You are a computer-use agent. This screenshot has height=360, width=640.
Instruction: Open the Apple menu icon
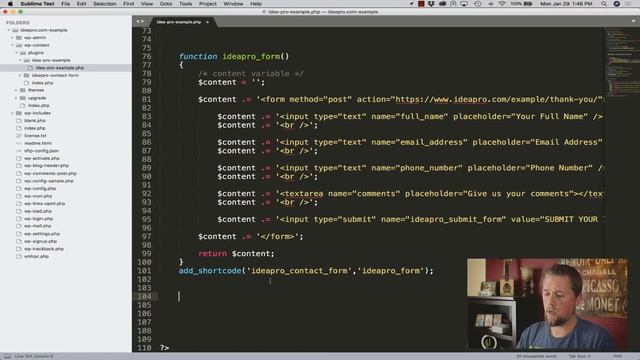(x=10, y=4)
